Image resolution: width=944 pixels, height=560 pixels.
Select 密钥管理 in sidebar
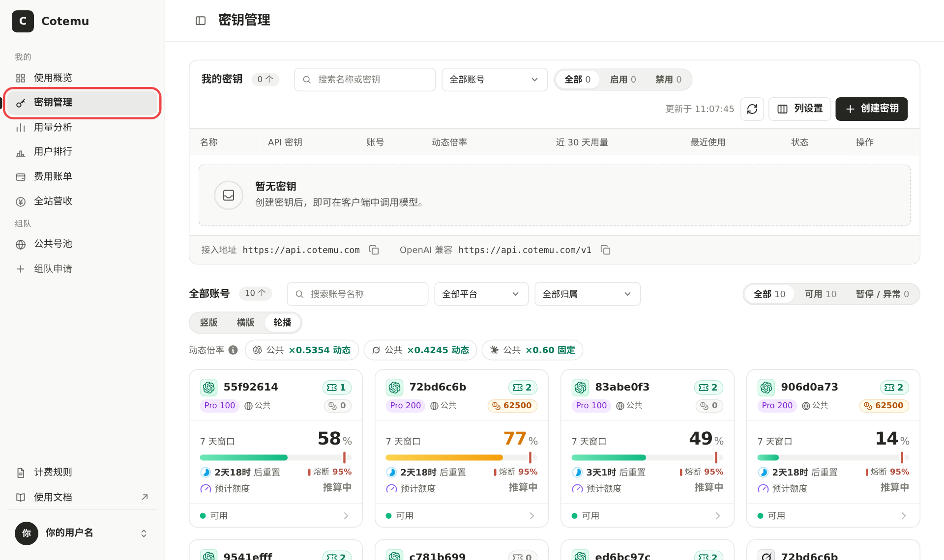(x=82, y=103)
